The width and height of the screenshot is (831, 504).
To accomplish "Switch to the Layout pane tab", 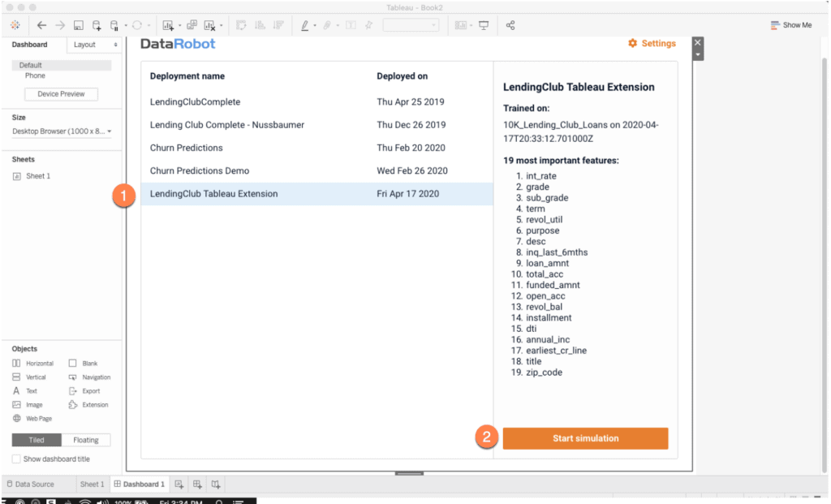I will click(94, 45).
